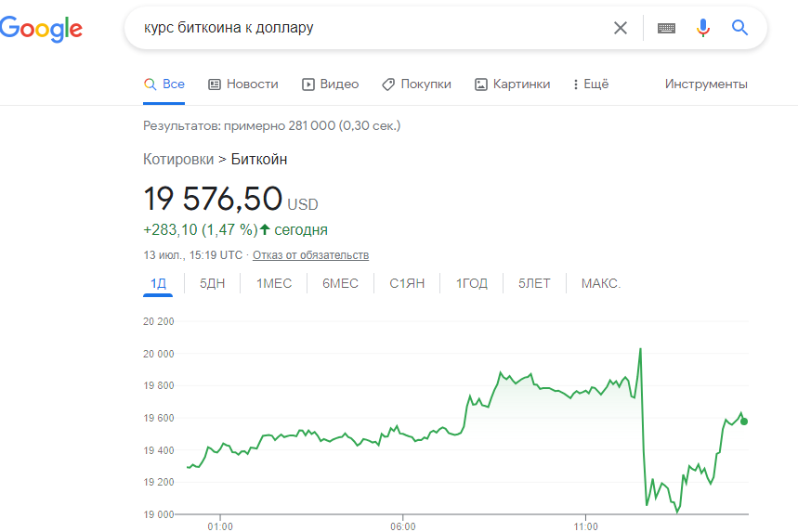Open Инструменты search tools
Screen dimensions: 798x532
click(x=706, y=84)
